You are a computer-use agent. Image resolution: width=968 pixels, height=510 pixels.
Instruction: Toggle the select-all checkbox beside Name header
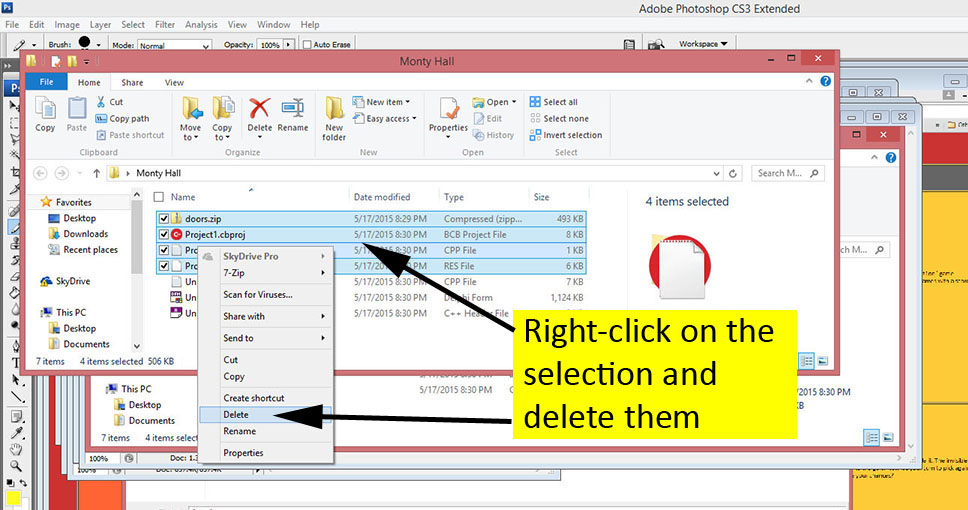[x=159, y=197]
